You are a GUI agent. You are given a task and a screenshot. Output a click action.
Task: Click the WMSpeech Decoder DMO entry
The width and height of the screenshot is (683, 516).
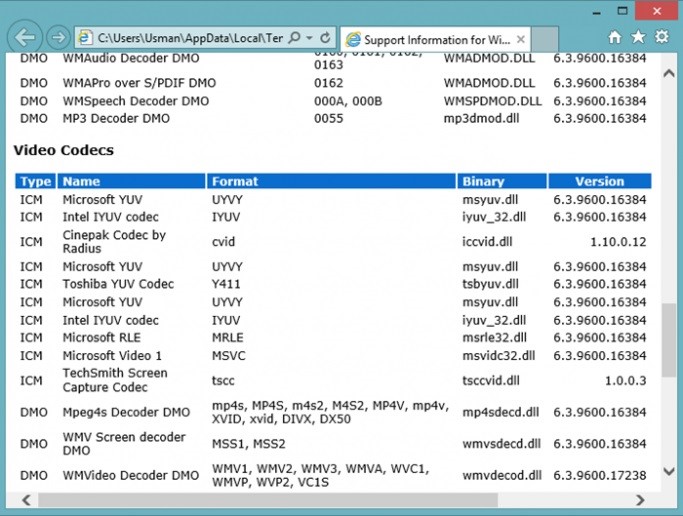tap(136, 101)
